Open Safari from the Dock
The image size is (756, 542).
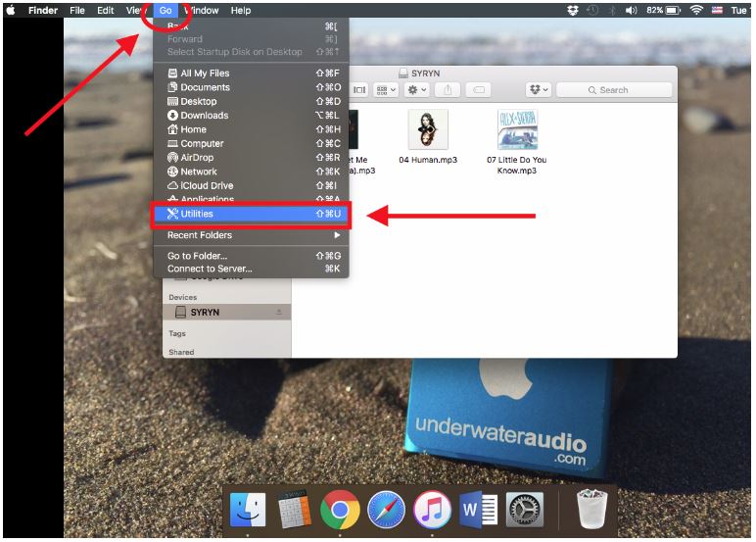tap(386, 510)
